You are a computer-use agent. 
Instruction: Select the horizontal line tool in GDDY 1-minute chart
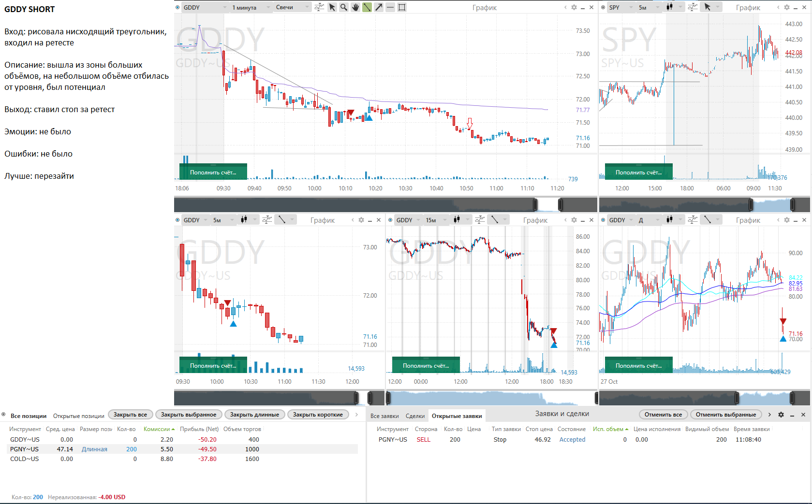(x=390, y=7)
